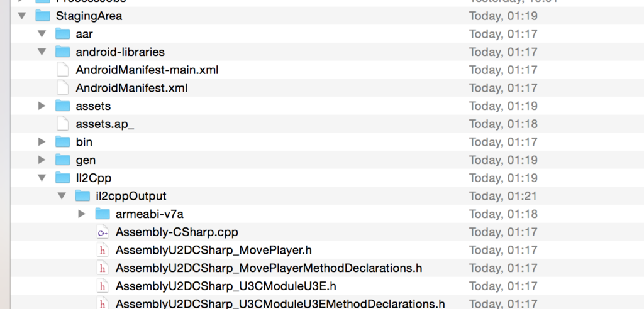Viewport: 644px width, 309px height.
Task: Click the MovePlayerMethodDeclarations.h header icon
Action: tap(103, 268)
